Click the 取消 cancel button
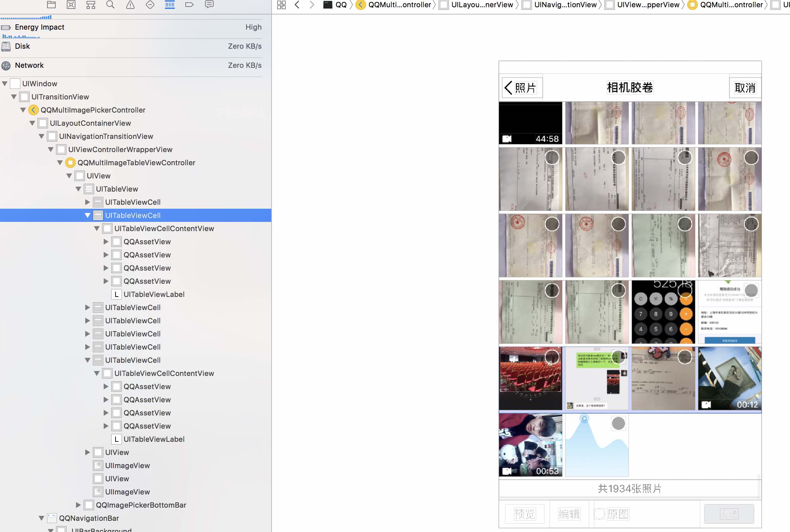Screen dimensions: 790x532 [x=745, y=88]
